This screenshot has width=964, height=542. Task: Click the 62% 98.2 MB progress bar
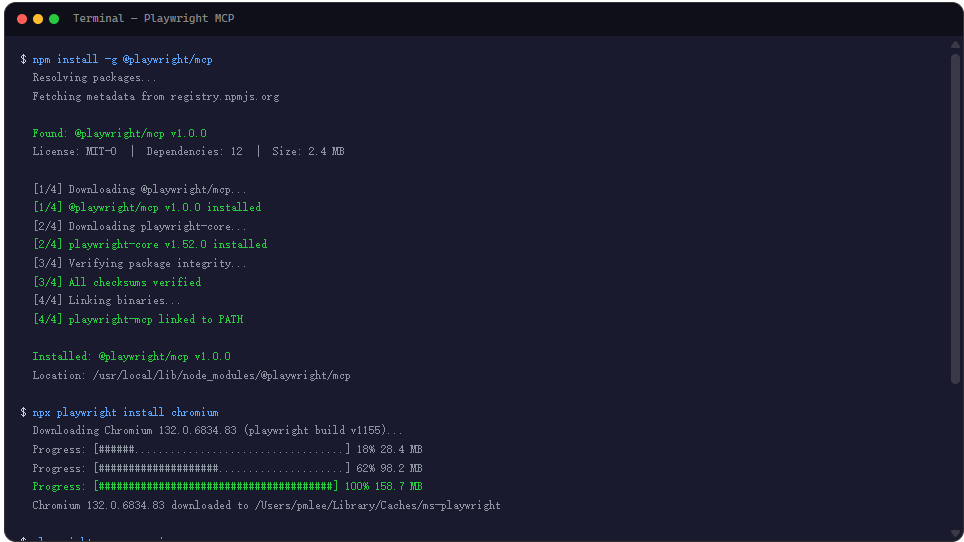227,468
